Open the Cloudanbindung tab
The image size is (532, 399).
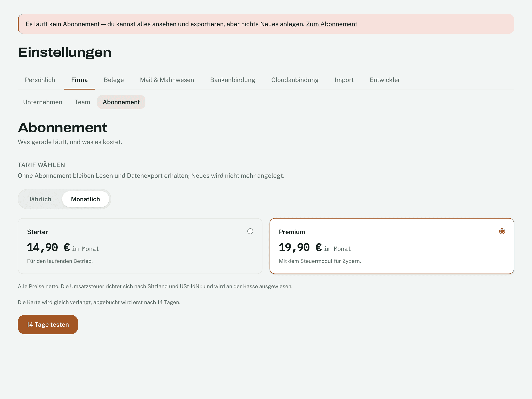[x=295, y=80]
